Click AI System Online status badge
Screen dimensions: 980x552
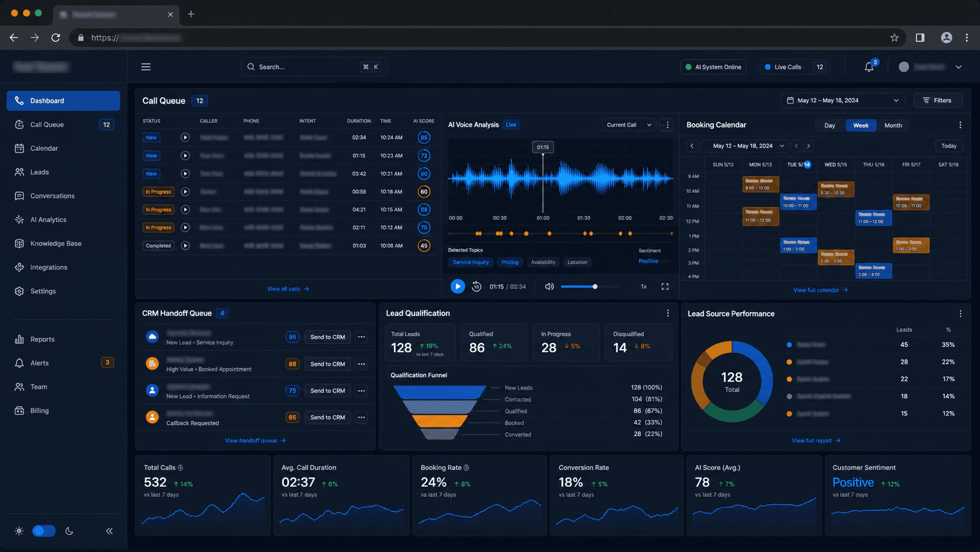tap(713, 67)
